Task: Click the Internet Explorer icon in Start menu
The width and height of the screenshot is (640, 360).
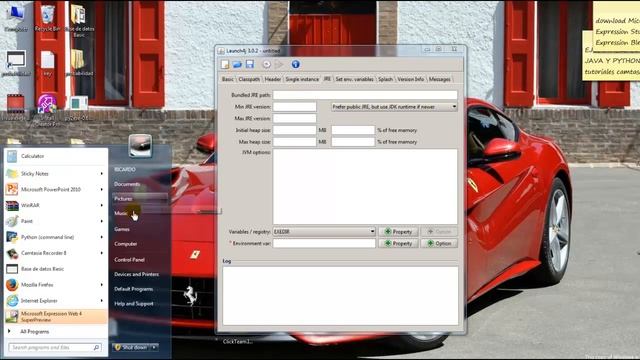Action: [12, 301]
